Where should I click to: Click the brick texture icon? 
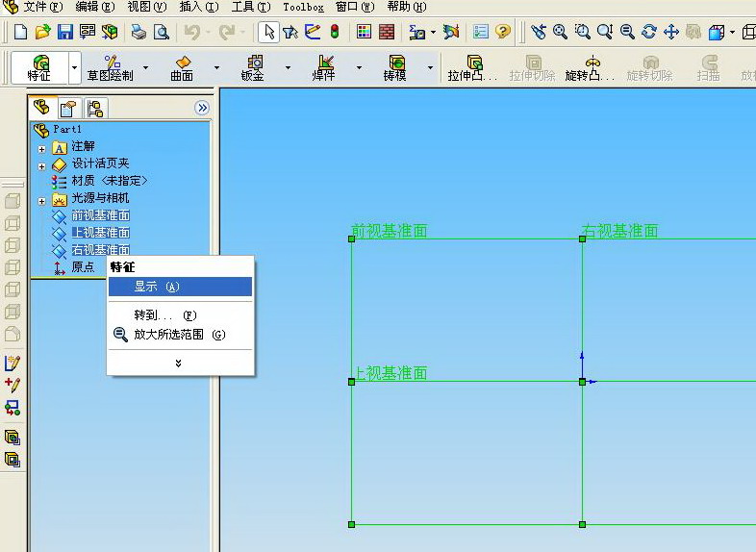[x=387, y=33]
